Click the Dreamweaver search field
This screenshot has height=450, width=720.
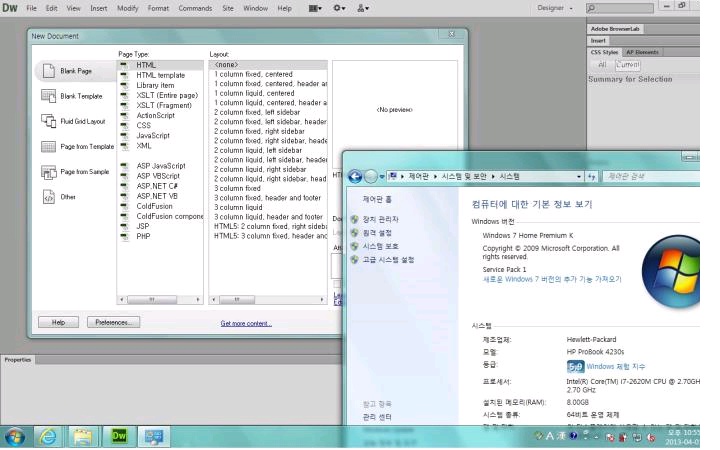point(619,8)
